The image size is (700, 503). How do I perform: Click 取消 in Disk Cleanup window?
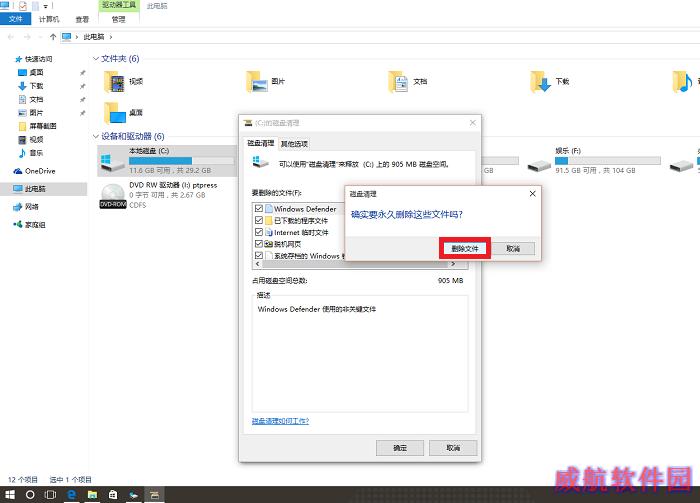[x=453, y=448]
